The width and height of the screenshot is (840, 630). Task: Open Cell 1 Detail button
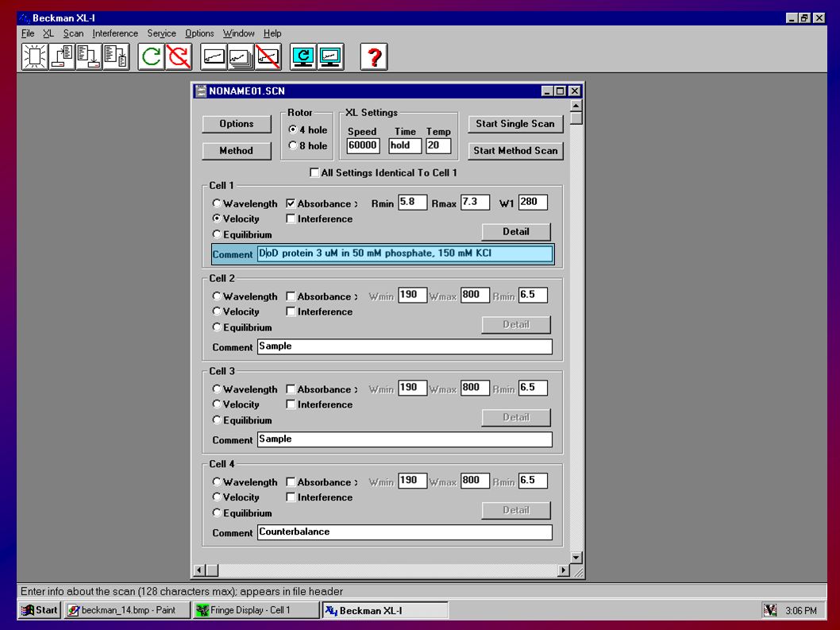[516, 232]
